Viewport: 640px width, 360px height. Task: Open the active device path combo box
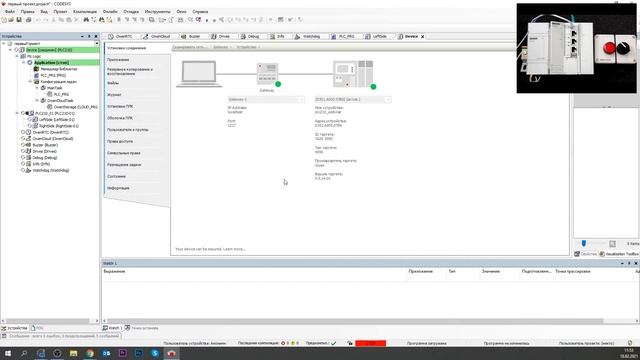click(x=353, y=100)
